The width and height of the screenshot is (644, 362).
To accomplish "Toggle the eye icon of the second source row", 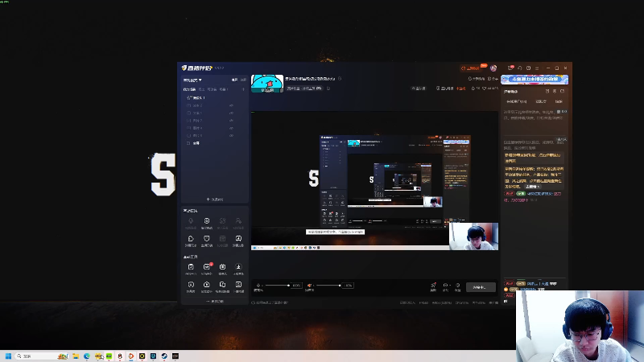I will click(x=231, y=105).
